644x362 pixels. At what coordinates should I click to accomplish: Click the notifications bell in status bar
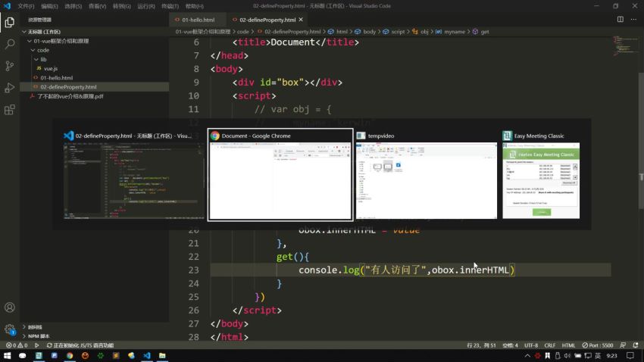[x=636, y=345]
